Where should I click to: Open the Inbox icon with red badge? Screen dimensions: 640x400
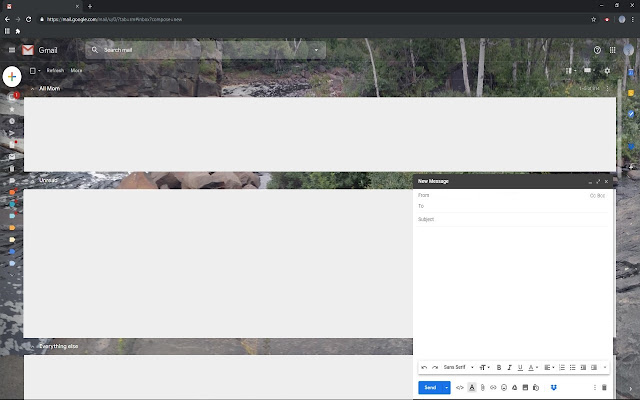13,97
